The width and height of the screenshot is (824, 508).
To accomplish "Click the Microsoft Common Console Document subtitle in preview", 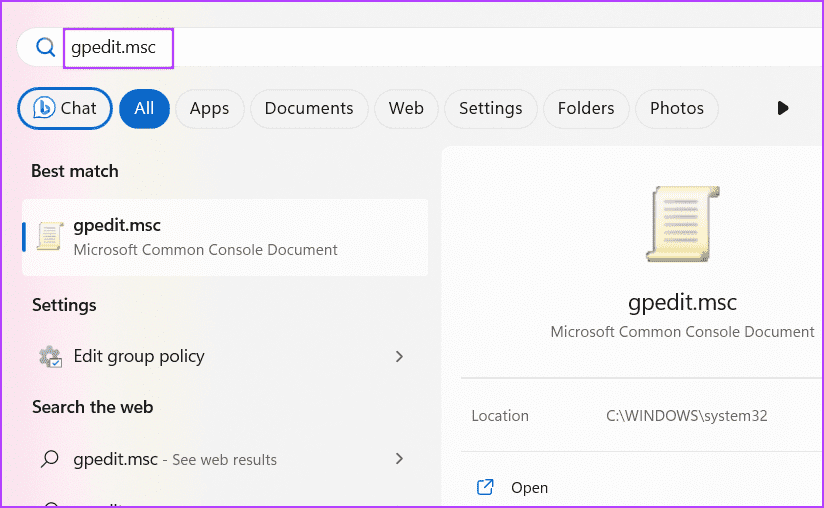I will pos(682,332).
